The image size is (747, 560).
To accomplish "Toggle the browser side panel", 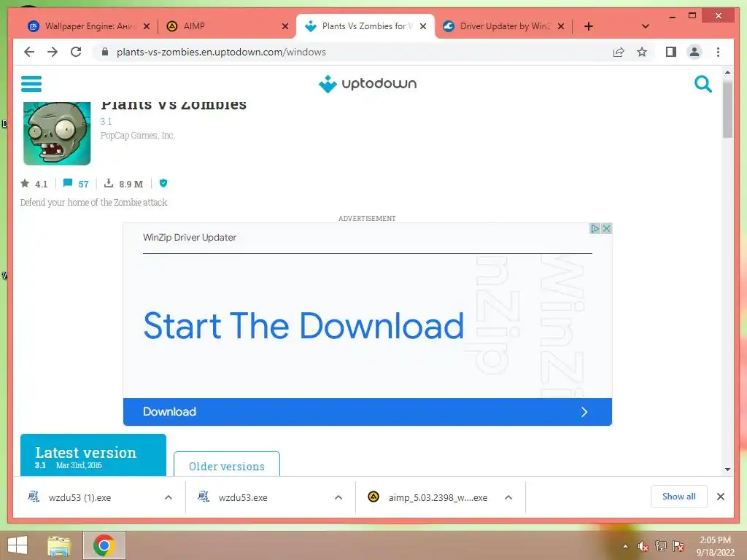I will click(x=671, y=52).
